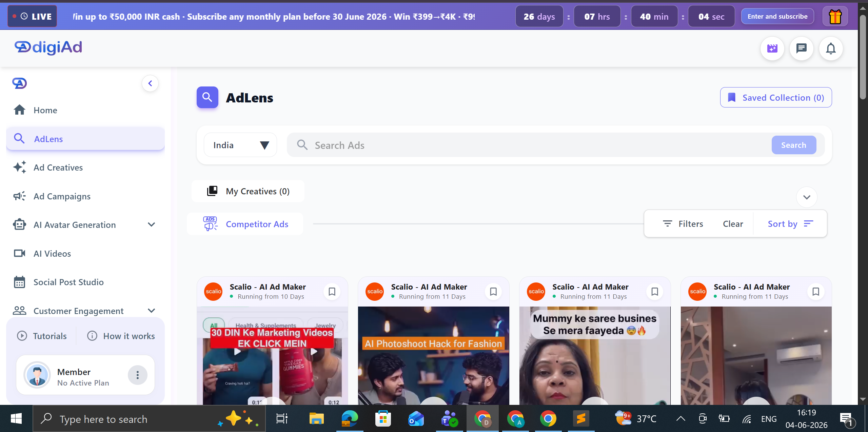Expand the Customer Engagement submenu chevron
Viewport: 868px width, 432px height.
coord(152,311)
